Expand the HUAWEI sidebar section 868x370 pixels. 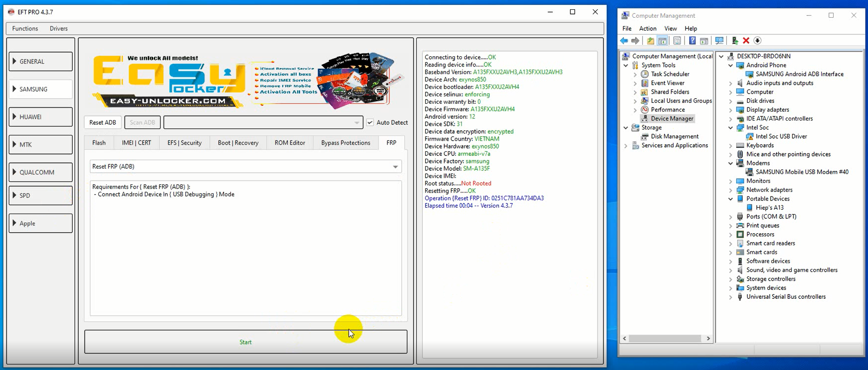point(41,117)
